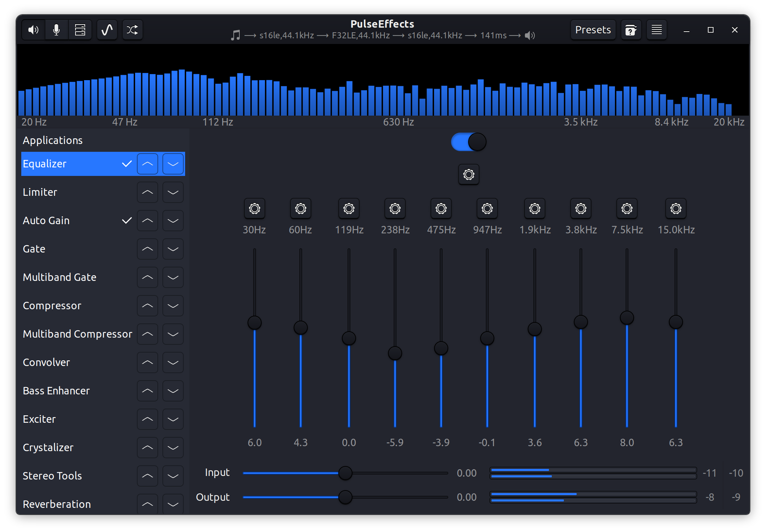This screenshot has width=766, height=532.
Task: Move Convolver down in the list
Action: point(173,362)
